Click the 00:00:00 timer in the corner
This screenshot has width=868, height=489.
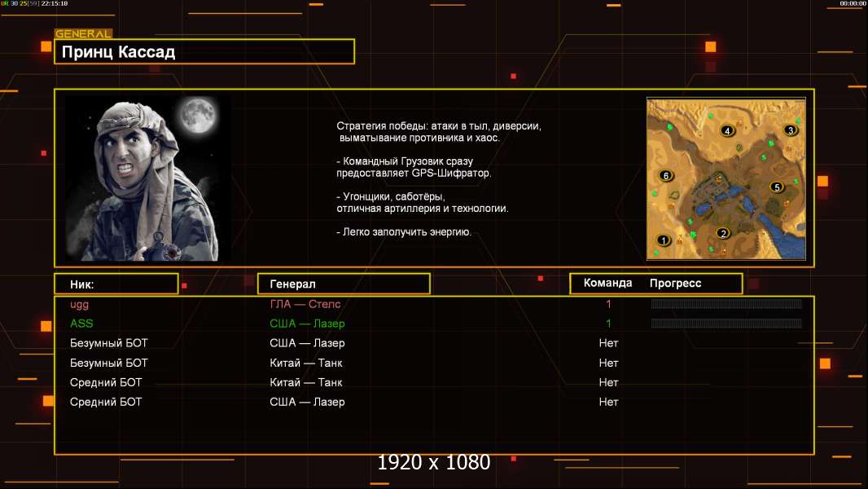click(853, 3)
